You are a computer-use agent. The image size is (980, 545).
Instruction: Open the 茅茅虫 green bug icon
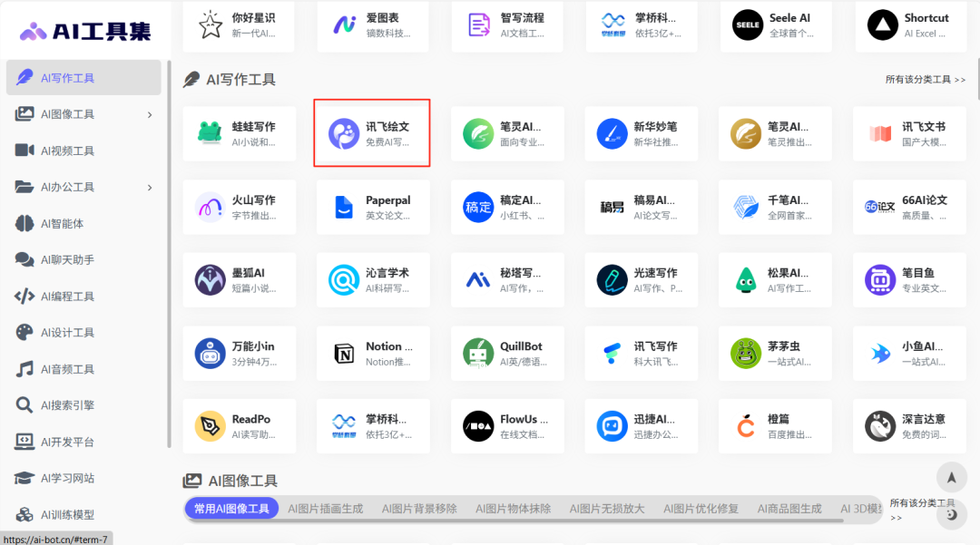[x=746, y=354]
